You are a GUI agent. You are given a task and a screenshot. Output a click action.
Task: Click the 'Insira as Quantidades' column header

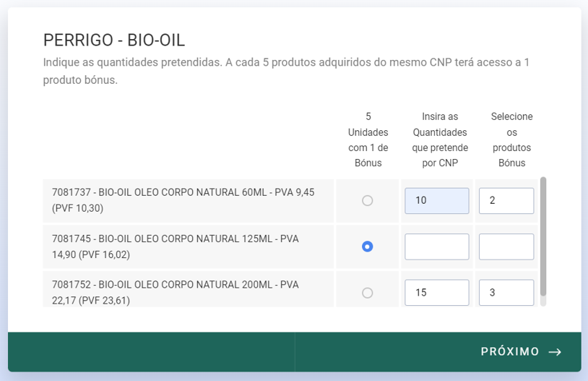[x=440, y=140]
